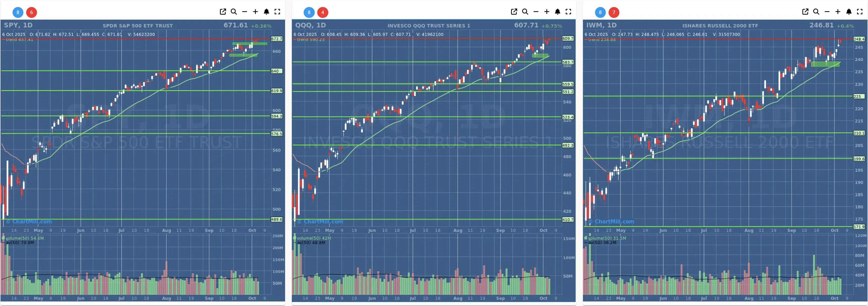Open IWM chart in new window
The width and height of the screenshot is (868, 306).
point(805,12)
